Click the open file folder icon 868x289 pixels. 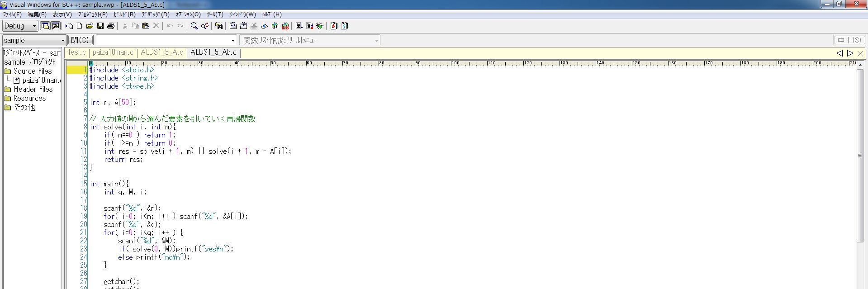tap(90, 26)
